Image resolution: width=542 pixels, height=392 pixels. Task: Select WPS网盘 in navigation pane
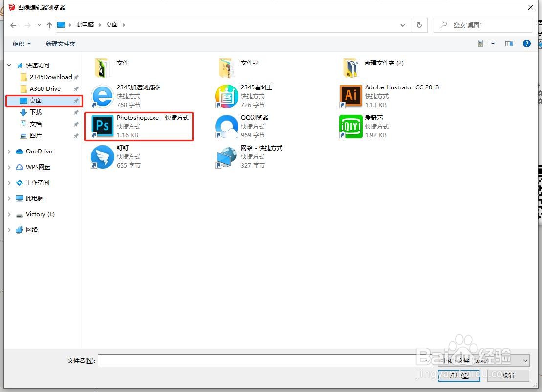(38, 167)
